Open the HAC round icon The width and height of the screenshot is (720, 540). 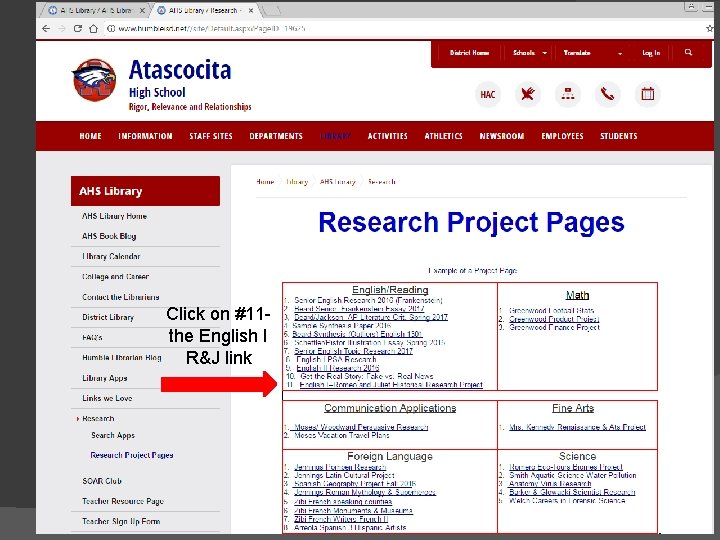[488, 95]
